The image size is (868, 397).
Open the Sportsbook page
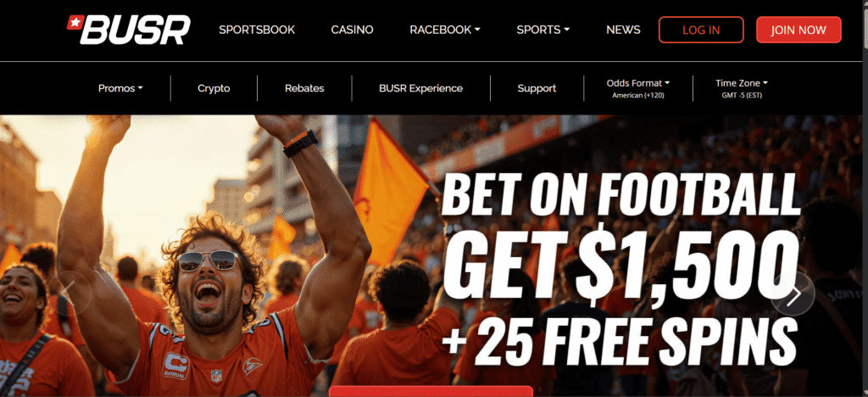click(257, 30)
